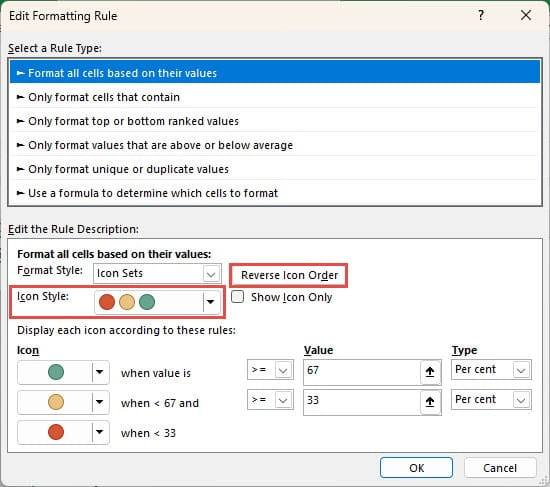Image resolution: width=550 pixels, height=487 pixels.
Task: Open the green circle icon dropdown
Action: coord(100,372)
